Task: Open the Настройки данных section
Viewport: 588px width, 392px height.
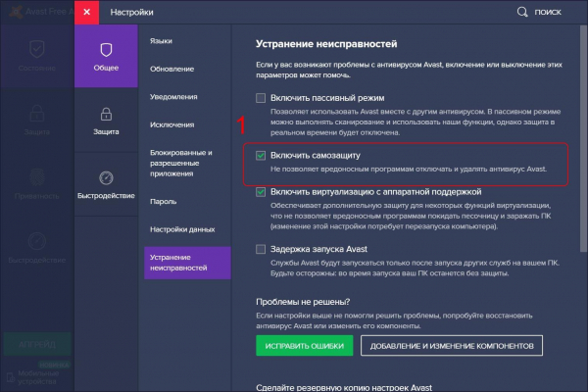Action: [182, 229]
